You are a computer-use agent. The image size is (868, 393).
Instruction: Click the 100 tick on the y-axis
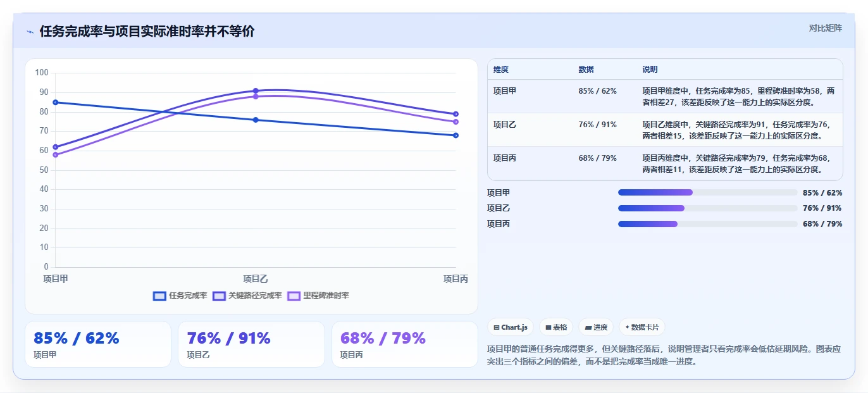42,73
